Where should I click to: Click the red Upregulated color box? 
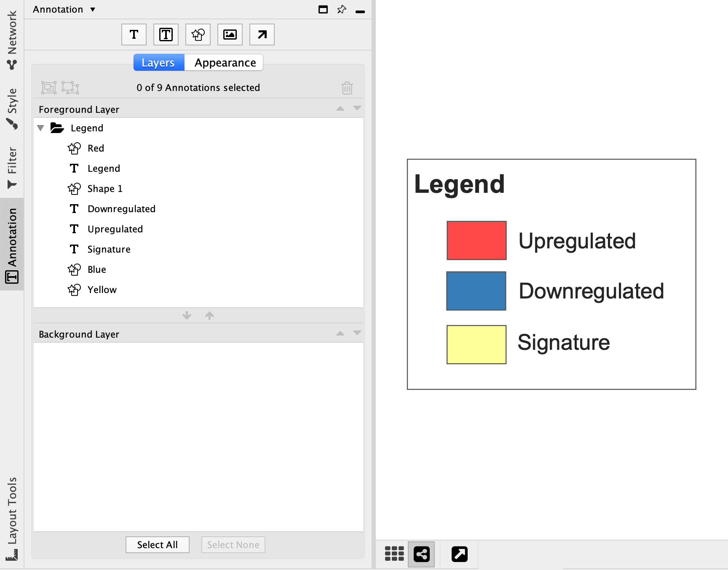pos(476,240)
